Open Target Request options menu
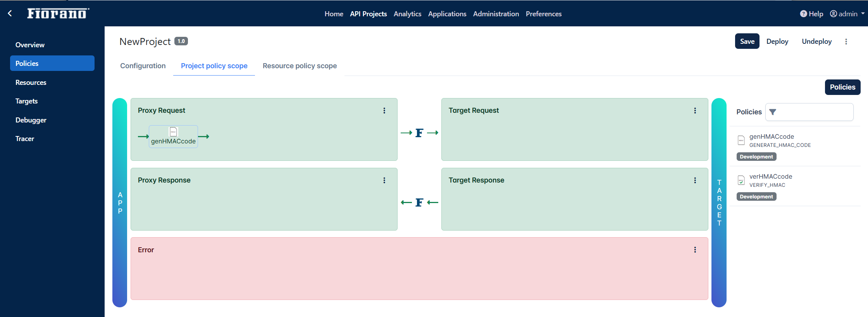This screenshot has height=317, width=868. pos(695,110)
